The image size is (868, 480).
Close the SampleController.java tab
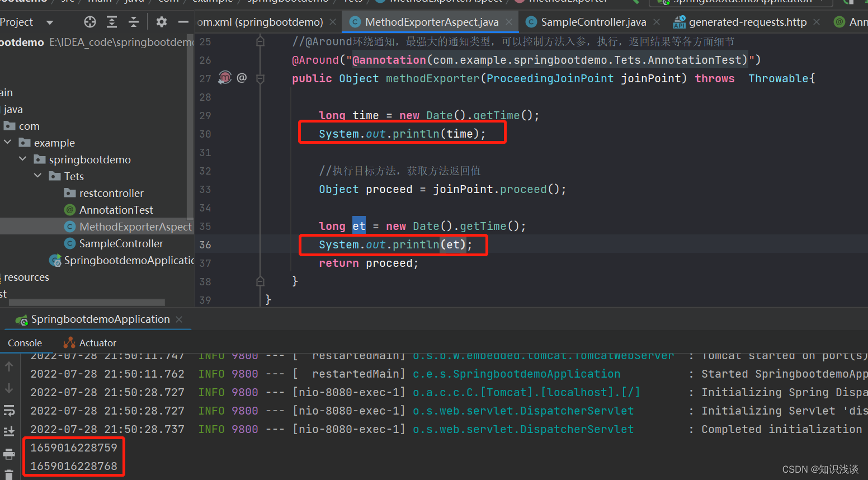tap(657, 22)
